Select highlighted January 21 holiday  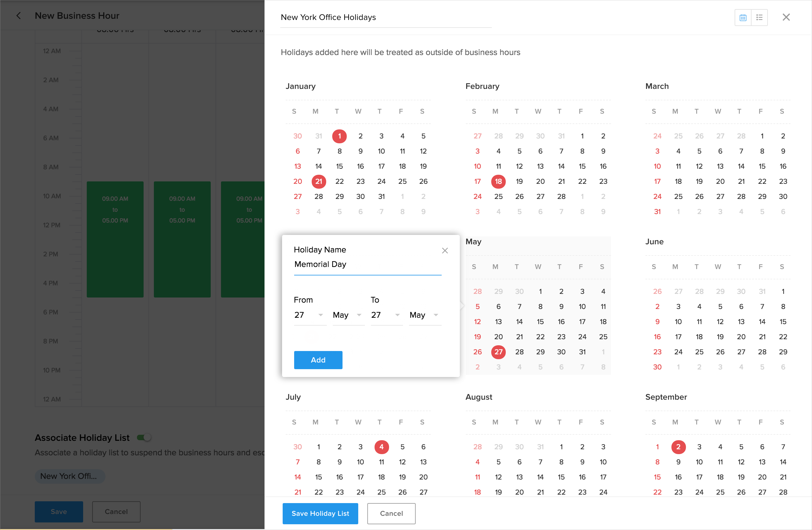(x=318, y=181)
